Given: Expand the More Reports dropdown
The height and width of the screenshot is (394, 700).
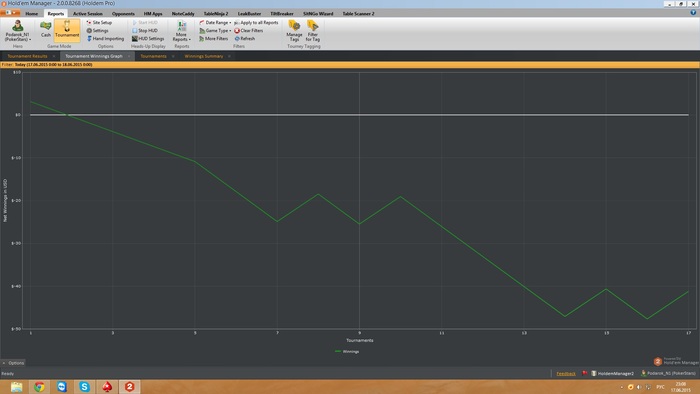Looking at the screenshot, I should 181,31.
